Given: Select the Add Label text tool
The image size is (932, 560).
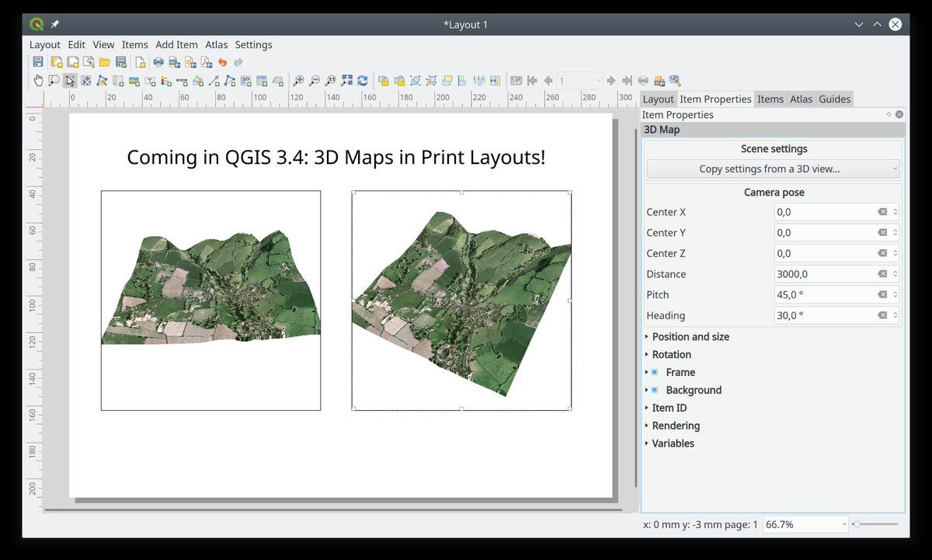Looking at the screenshot, I should click(x=150, y=80).
